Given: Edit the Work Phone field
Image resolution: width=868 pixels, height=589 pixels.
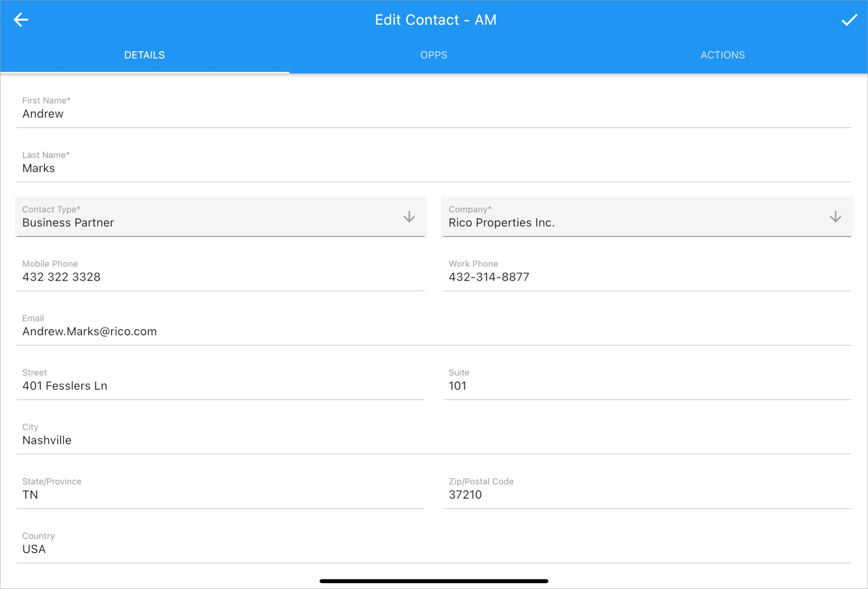Looking at the screenshot, I should click(x=647, y=271).
